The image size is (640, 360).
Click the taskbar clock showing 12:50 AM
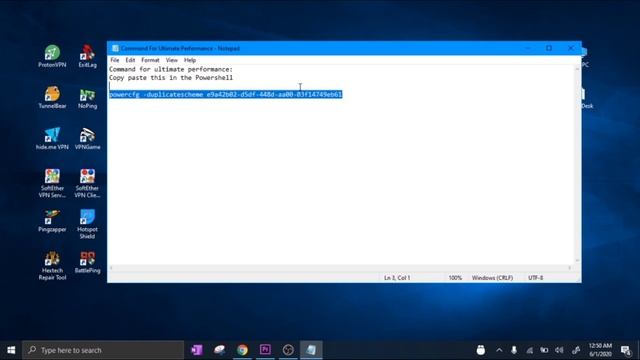(x=600, y=350)
